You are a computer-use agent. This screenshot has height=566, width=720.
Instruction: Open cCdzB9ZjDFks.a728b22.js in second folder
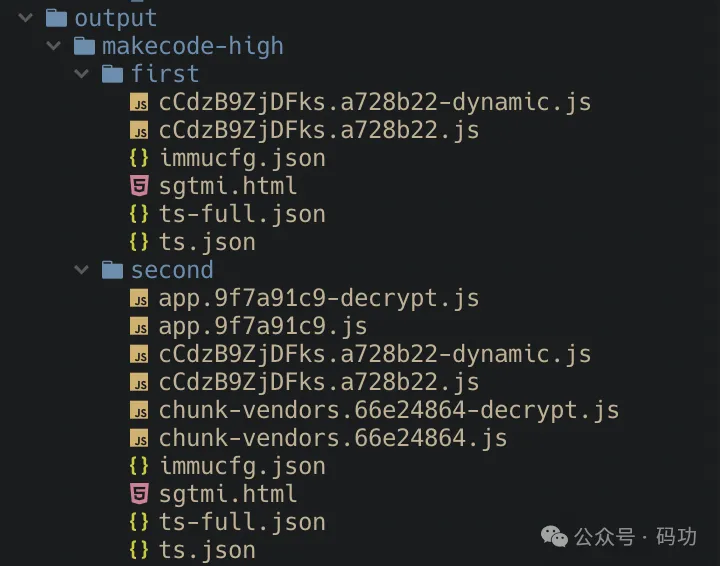tap(319, 382)
